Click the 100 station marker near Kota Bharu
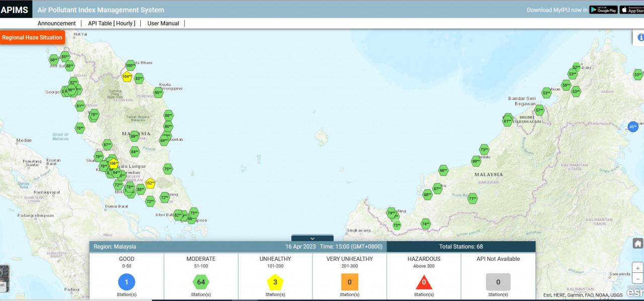The height and width of the screenshot is (301, 644). tap(130, 65)
